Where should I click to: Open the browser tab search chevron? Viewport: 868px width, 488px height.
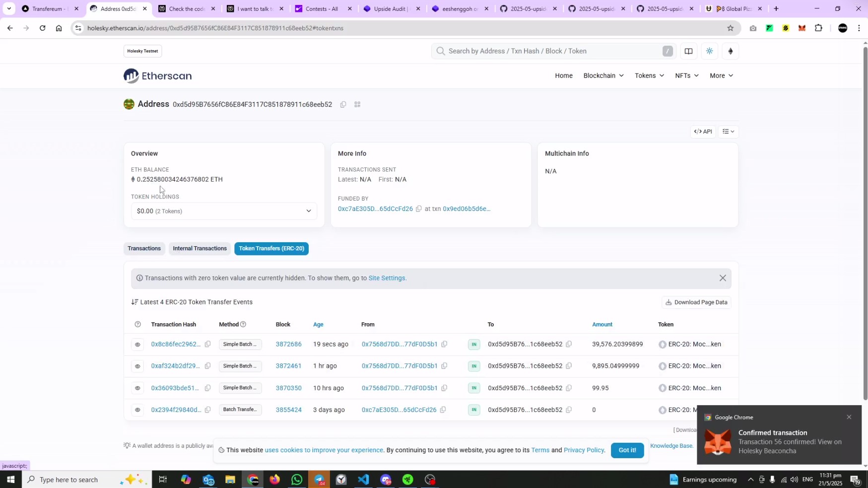(9, 8)
